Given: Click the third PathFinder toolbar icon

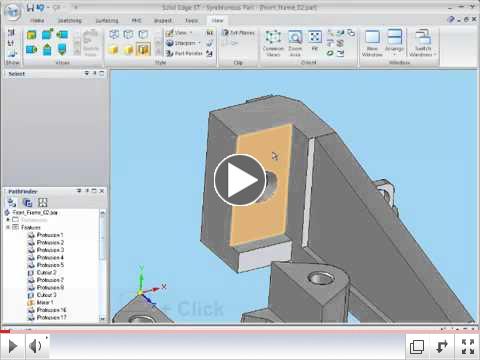Looking at the screenshot, I should 42,202.
